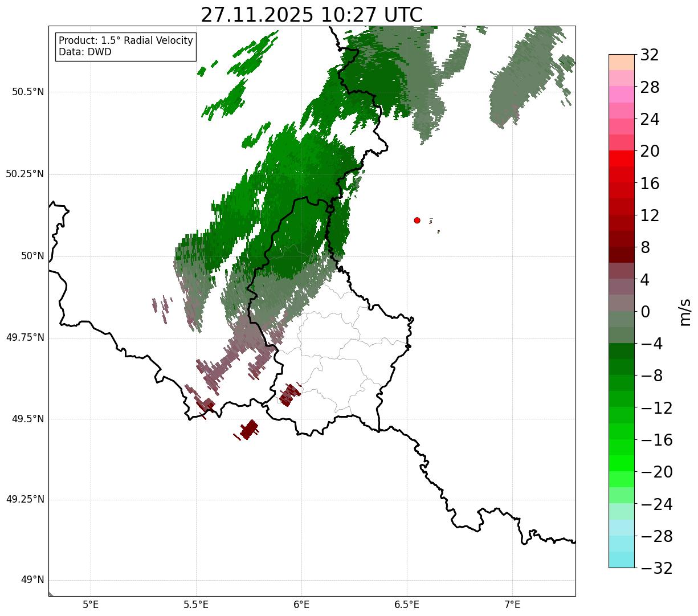
Task: Click the 7°E longitude label
Action: coord(512,605)
